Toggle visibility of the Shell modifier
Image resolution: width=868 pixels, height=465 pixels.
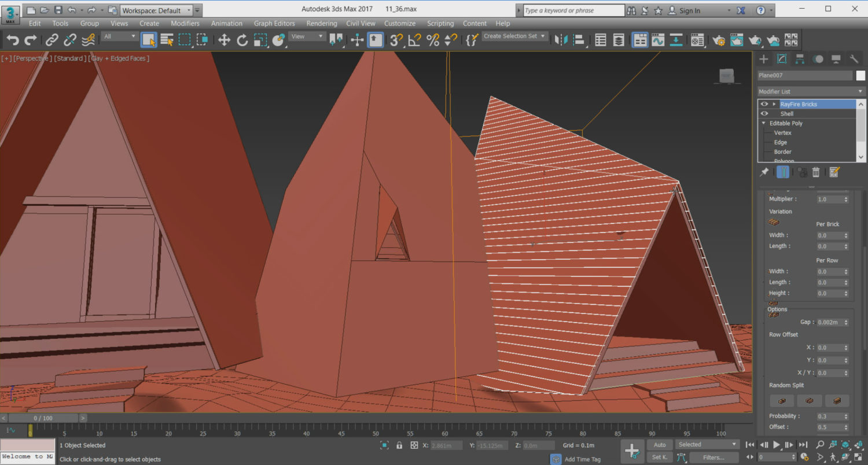click(x=764, y=113)
